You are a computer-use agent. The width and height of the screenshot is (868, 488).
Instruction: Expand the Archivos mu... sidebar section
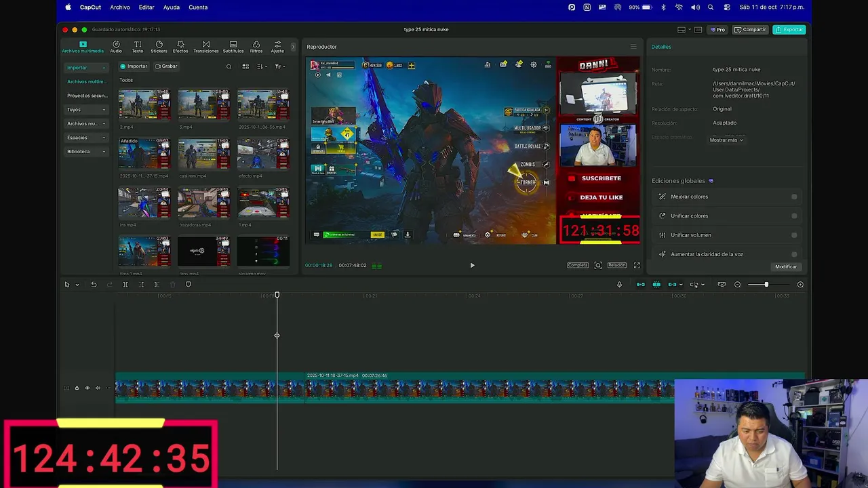click(x=85, y=123)
